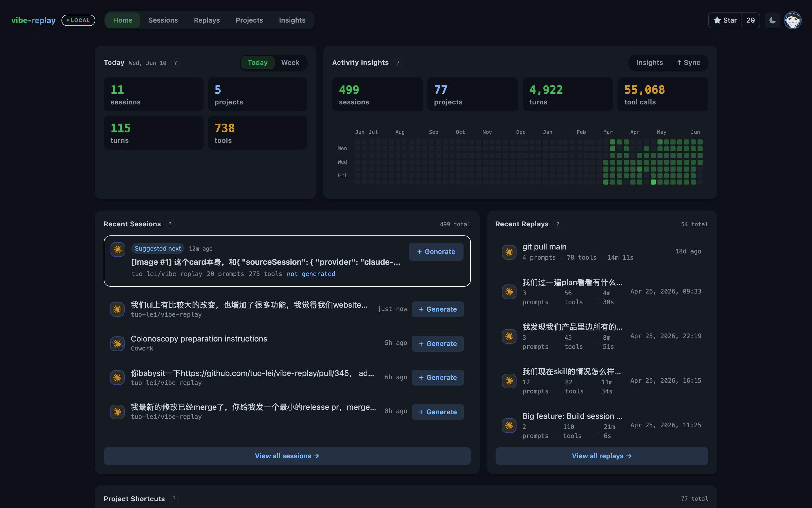
Task: Click the 738 tools stat card
Action: pos(257,133)
